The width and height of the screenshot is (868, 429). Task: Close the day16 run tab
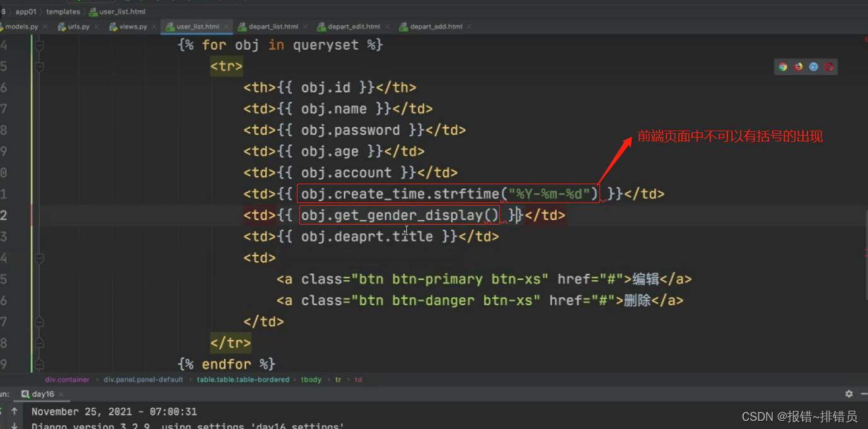point(61,393)
